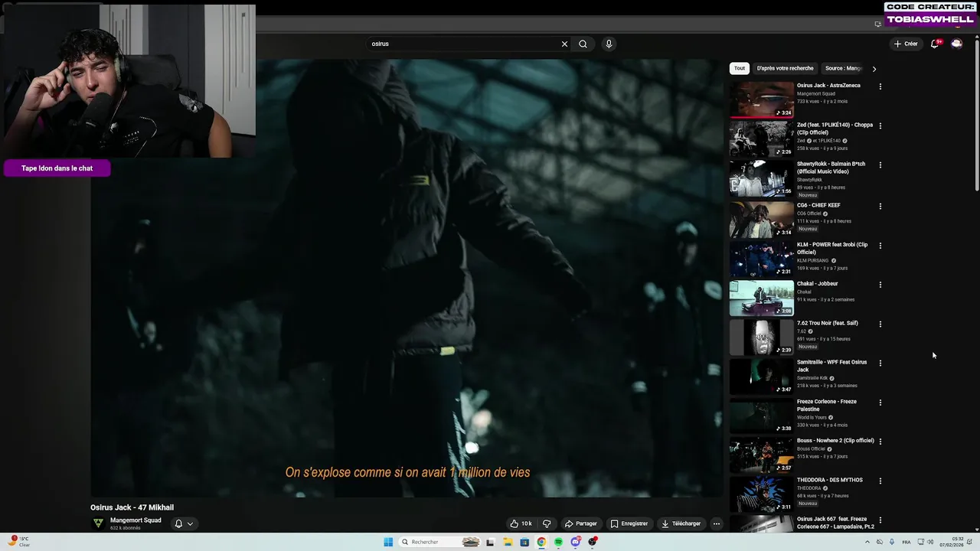Viewport: 980px width, 551px height.
Task: Open options menu for Samitraille - WPF video
Action: click(880, 363)
